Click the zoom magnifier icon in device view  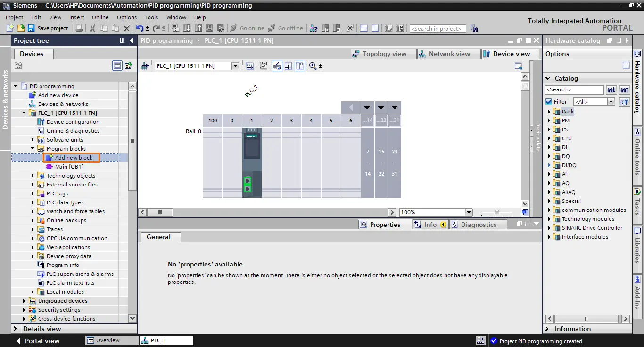pos(313,66)
